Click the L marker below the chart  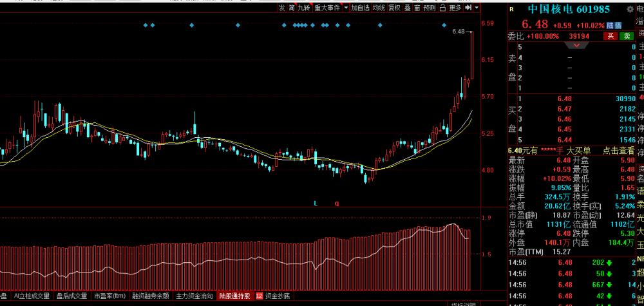tap(316, 203)
